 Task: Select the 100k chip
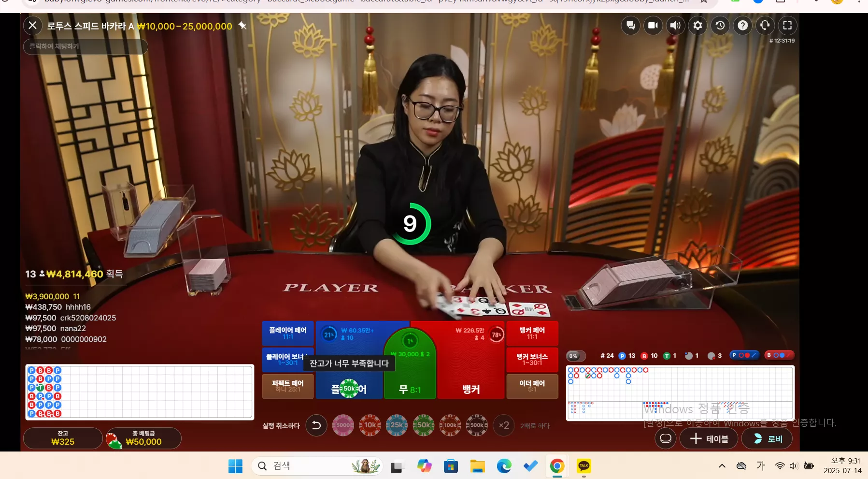coord(450,425)
